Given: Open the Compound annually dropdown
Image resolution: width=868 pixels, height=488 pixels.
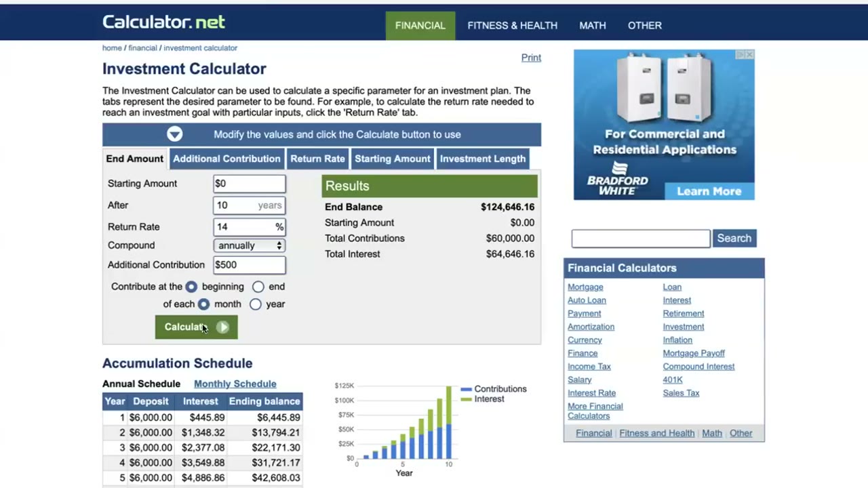Looking at the screenshot, I should 249,245.
